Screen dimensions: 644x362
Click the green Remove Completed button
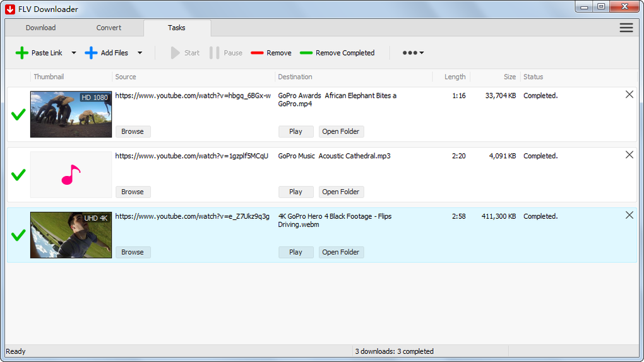337,53
